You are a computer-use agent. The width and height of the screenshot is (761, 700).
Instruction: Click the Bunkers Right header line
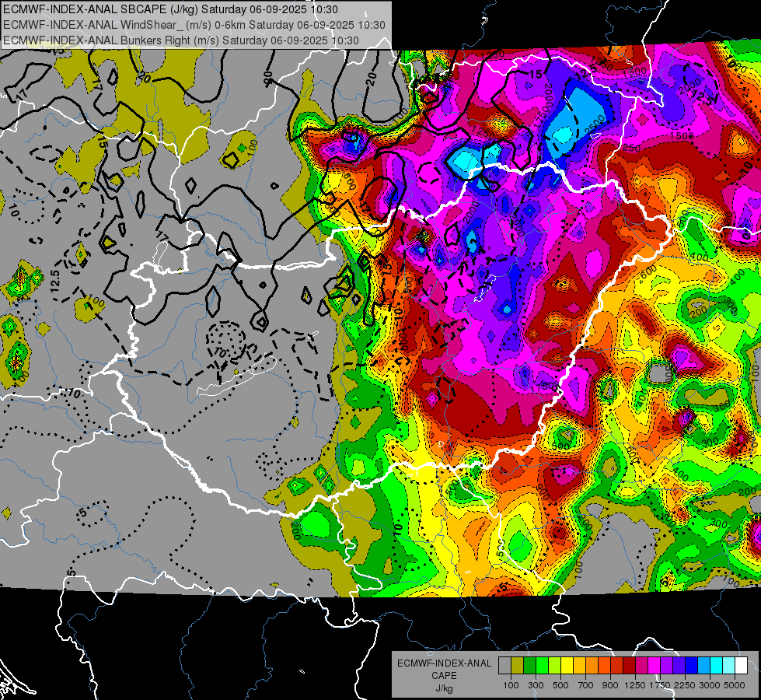(x=181, y=40)
